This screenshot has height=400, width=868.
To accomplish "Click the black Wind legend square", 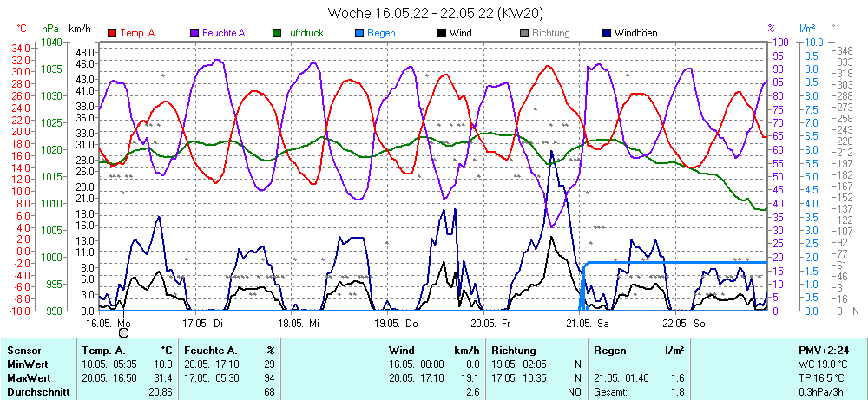I will [442, 33].
